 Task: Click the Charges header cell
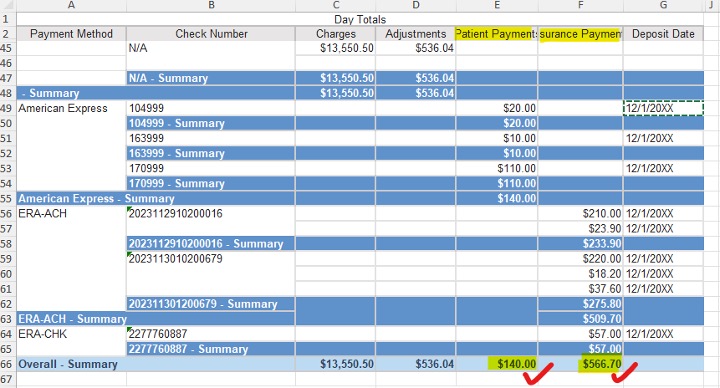click(336, 34)
